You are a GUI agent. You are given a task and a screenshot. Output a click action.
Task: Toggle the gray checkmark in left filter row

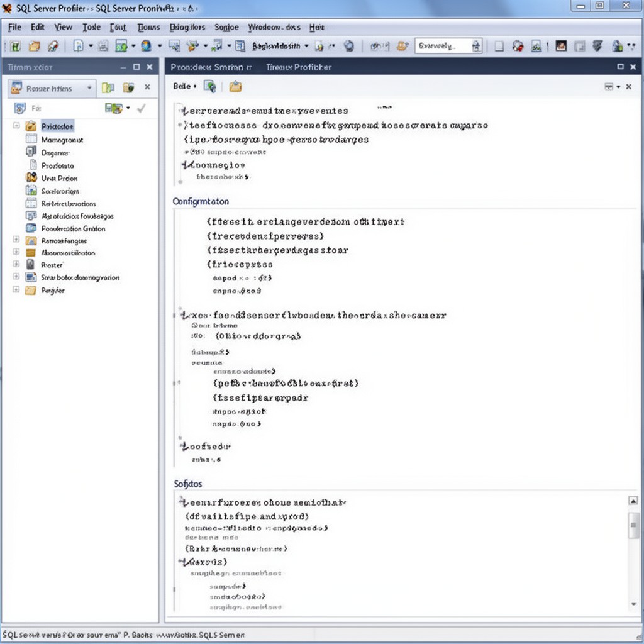click(141, 108)
